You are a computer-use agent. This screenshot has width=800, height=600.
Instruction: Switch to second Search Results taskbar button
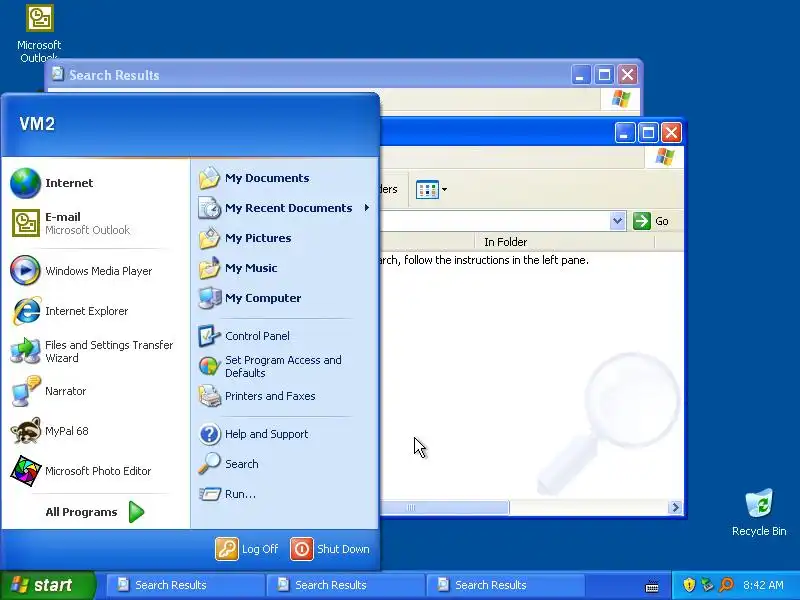click(x=344, y=585)
